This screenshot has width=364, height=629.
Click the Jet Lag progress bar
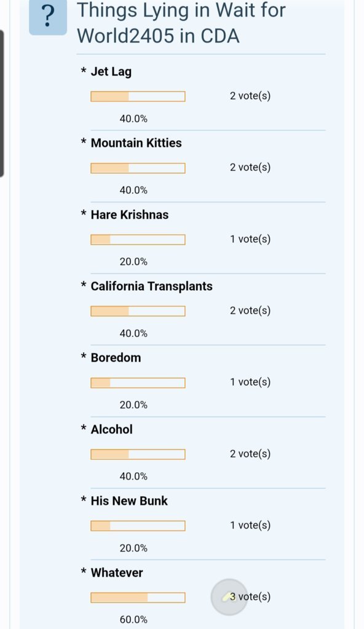pyautogui.click(x=138, y=97)
